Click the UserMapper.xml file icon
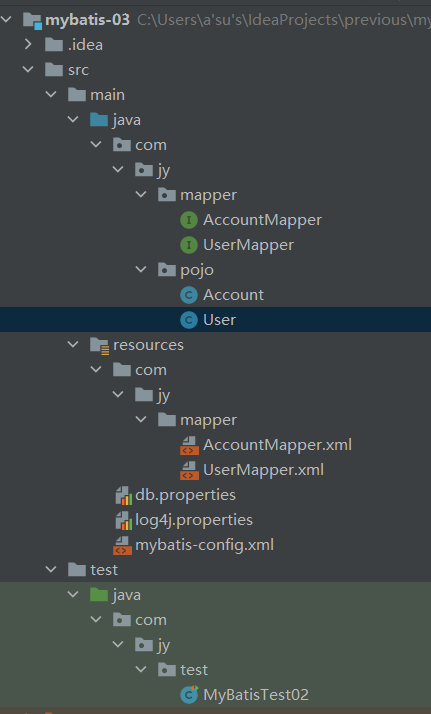 (x=189, y=470)
